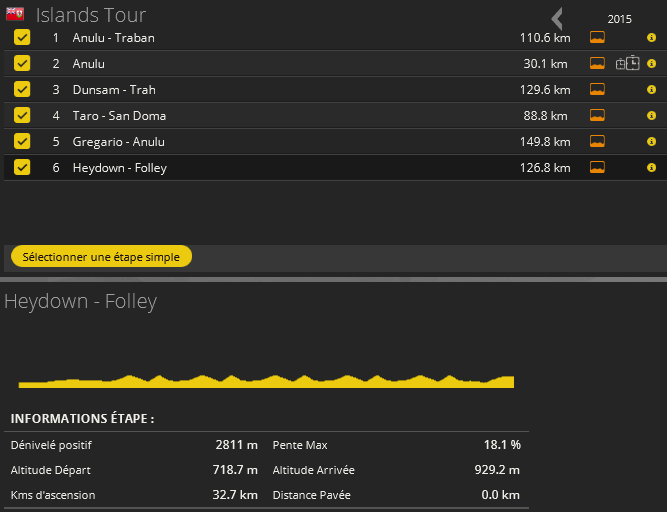
Task: Select the Gregario - Anulu stage row
Action: [x=300, y=142]
